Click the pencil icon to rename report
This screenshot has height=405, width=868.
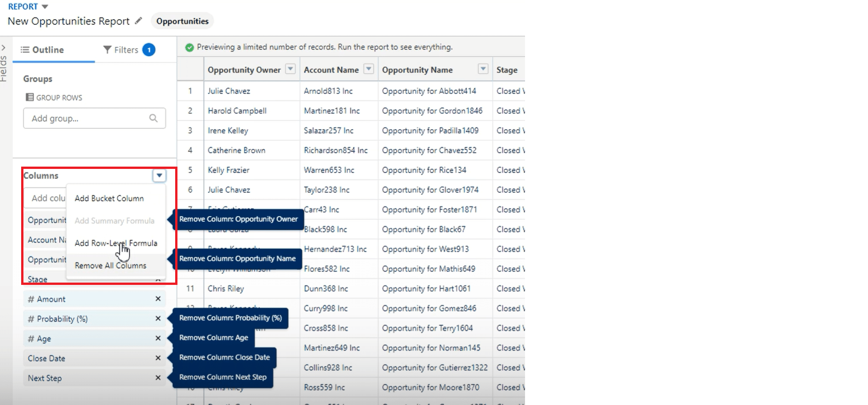point(138,21)
